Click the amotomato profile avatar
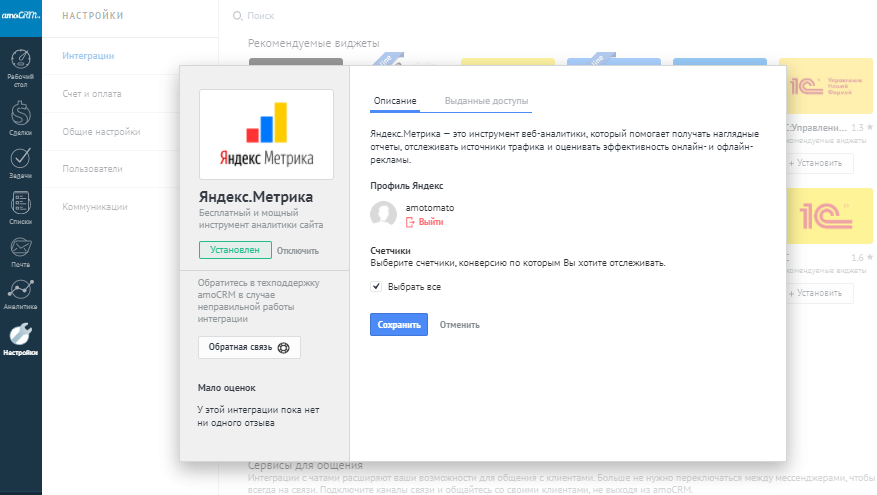Screen dimensions: 877x495 pos(383,214)
